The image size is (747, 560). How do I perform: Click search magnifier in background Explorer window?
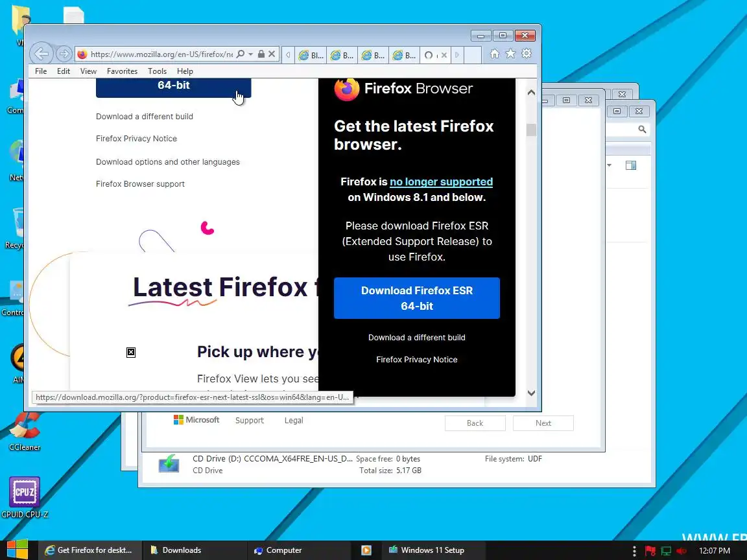642,129
